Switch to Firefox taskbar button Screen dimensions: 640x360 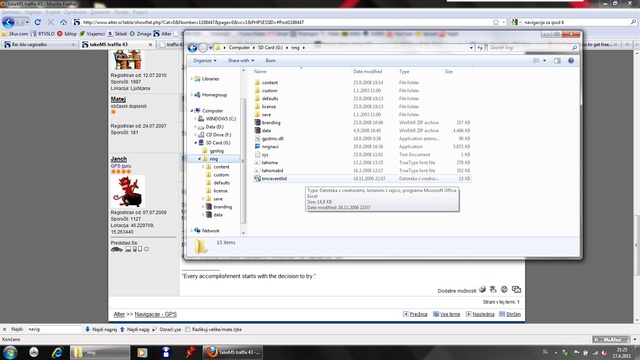click(233, 352)
